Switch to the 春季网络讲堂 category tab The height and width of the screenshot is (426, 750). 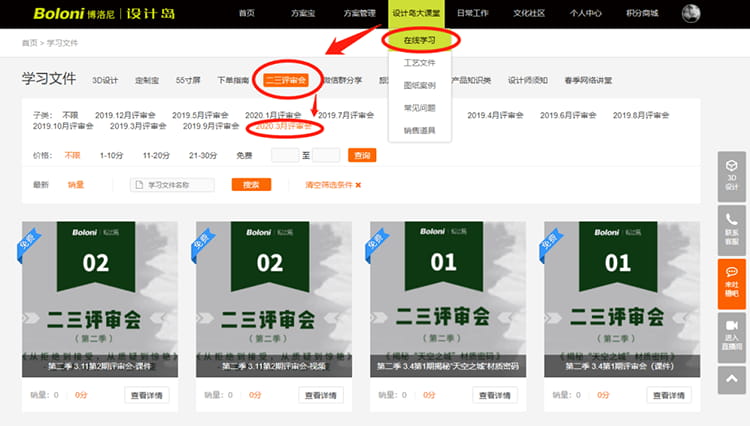click(588, 80)
